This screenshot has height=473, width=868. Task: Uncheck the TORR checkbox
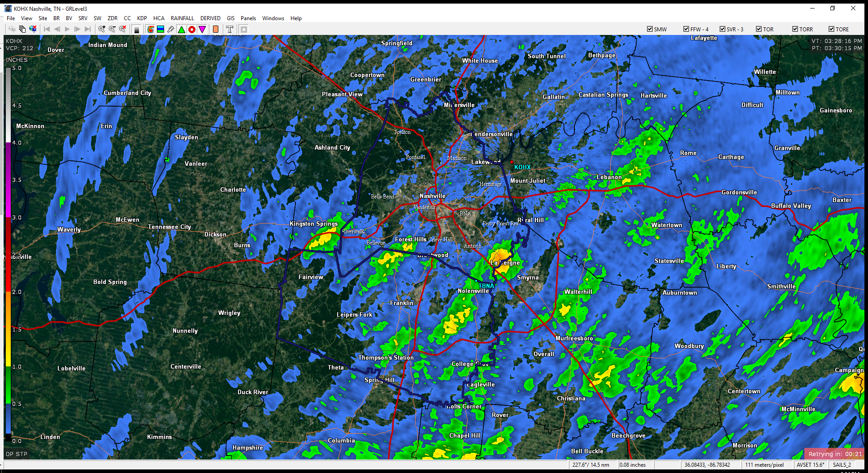click(795, 29)
